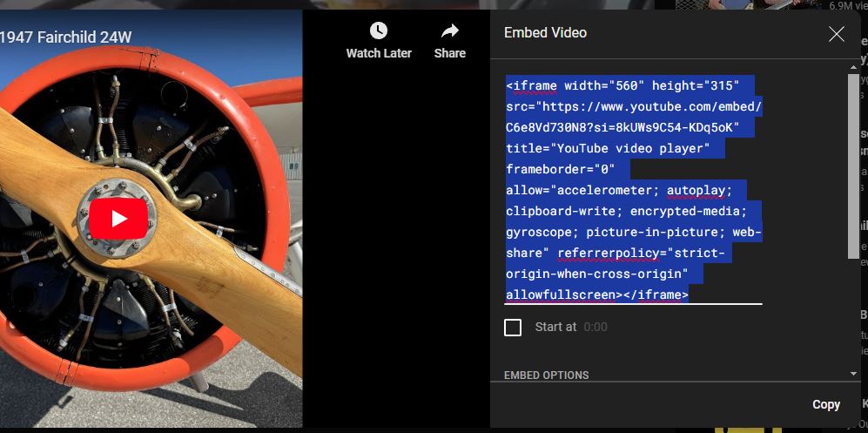The image size is (868, 433).
Task: Click the "Watch Later" text label
Action: click(x=379, y=53)
